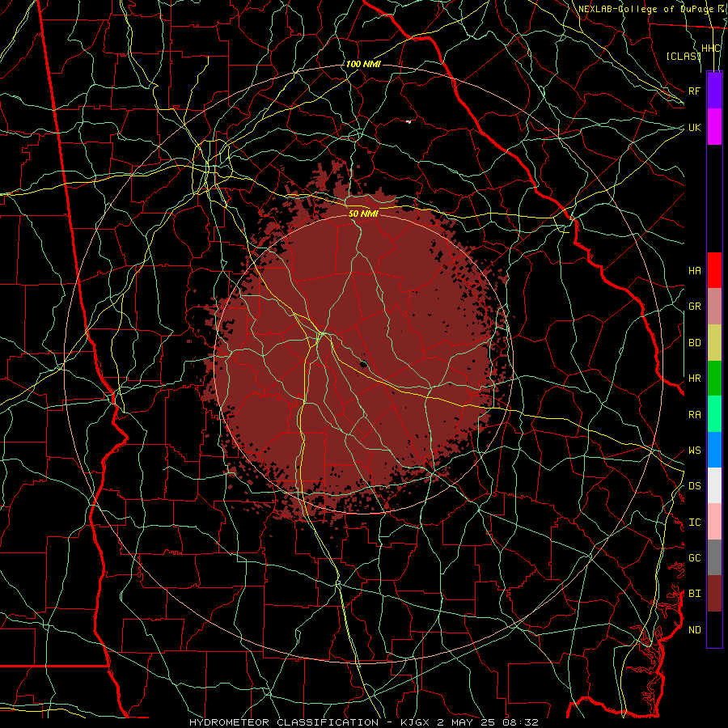The height and width of the screenshot is (728, 728).
Task: Click the GC legend label
Action: click(x=695, y=558)
